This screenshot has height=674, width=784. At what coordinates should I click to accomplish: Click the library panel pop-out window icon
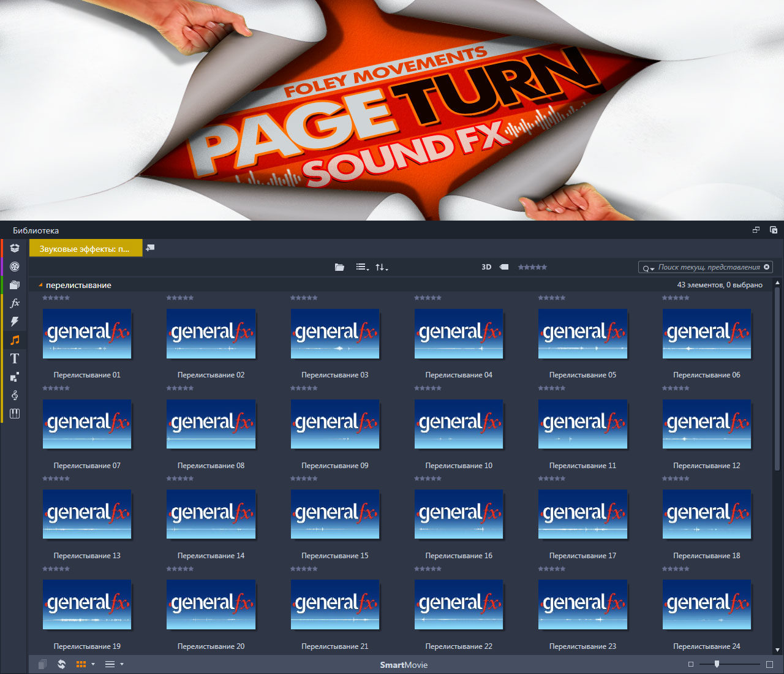[x=773, y=230]
